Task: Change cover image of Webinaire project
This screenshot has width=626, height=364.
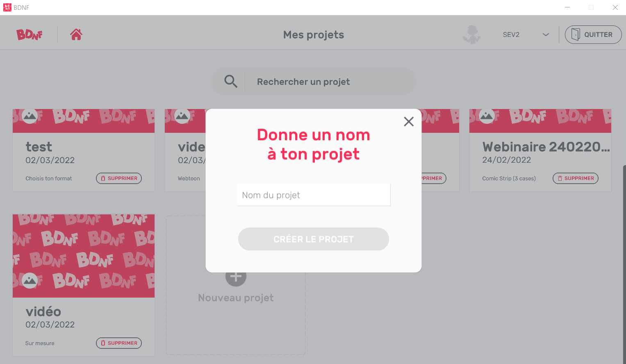Action: pyautogui.click(x=487, y=116)
